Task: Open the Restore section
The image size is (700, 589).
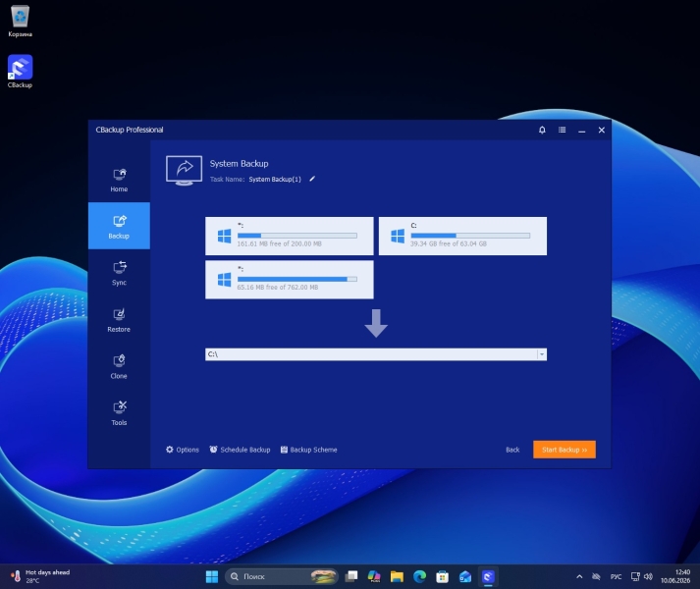Action: point(119,320)
